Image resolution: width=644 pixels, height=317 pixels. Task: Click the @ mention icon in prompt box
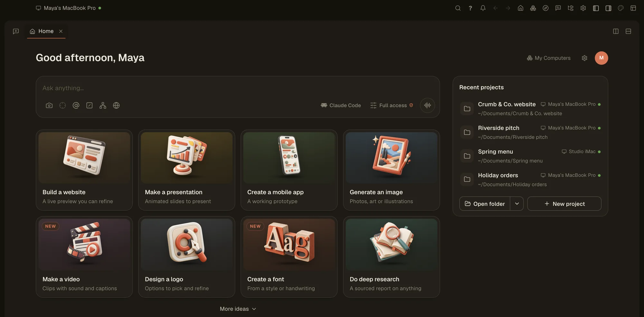coord(76,105)
